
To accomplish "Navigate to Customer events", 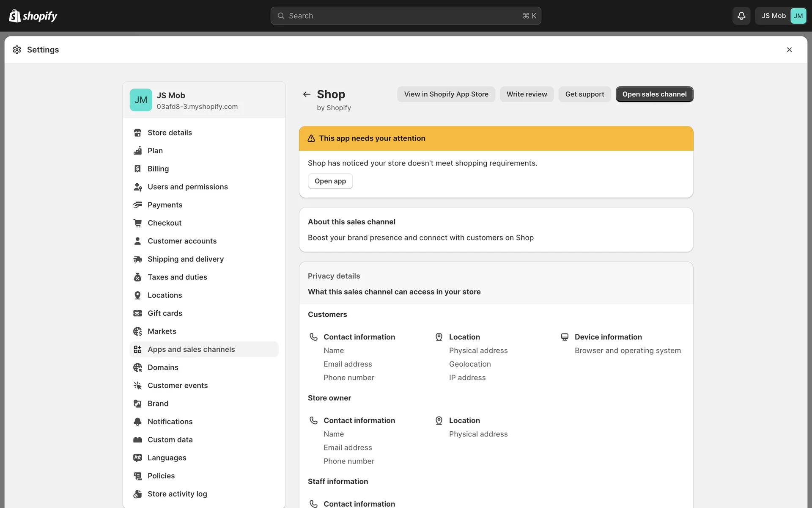I will [178, 386].
